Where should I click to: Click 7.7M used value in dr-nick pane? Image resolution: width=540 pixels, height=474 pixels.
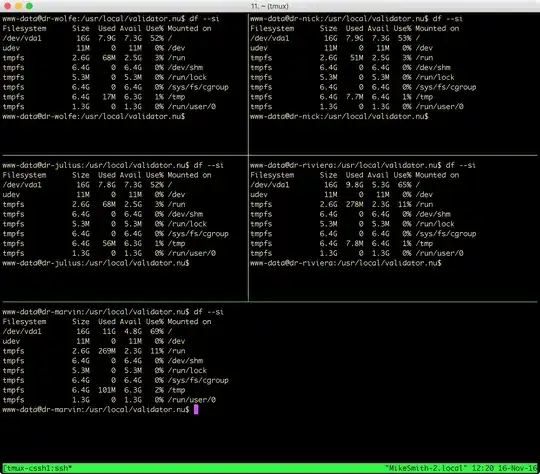click(x=354, y=97)
